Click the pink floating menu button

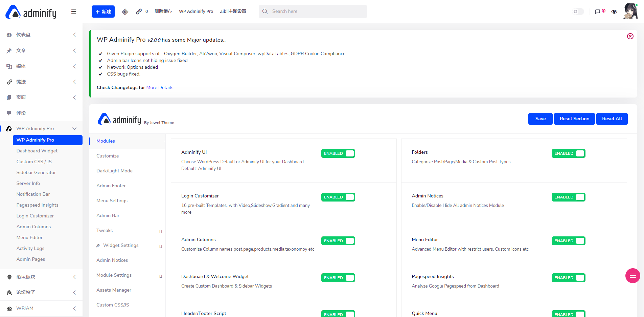(x=633, y=276)
